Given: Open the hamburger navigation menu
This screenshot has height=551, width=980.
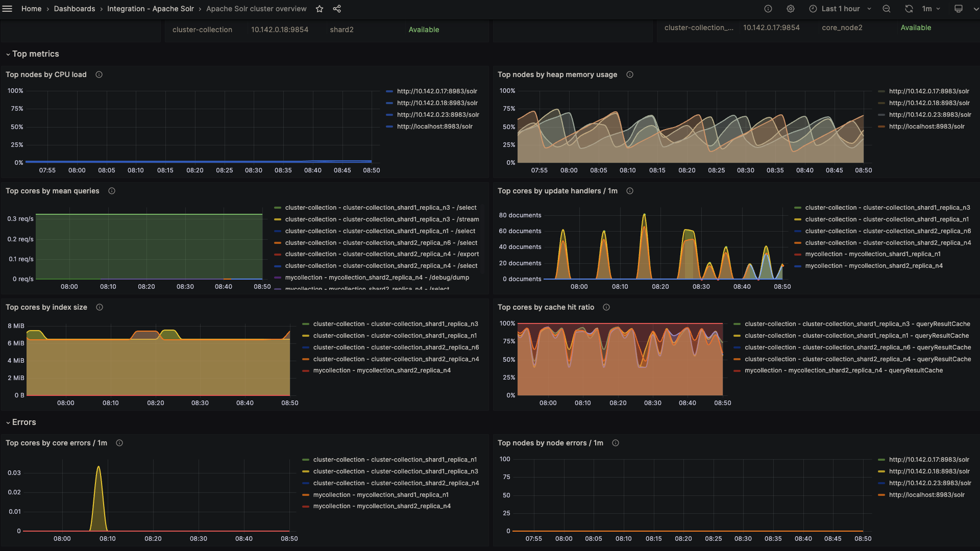Looking at the screenshot, I should point(7,9).
